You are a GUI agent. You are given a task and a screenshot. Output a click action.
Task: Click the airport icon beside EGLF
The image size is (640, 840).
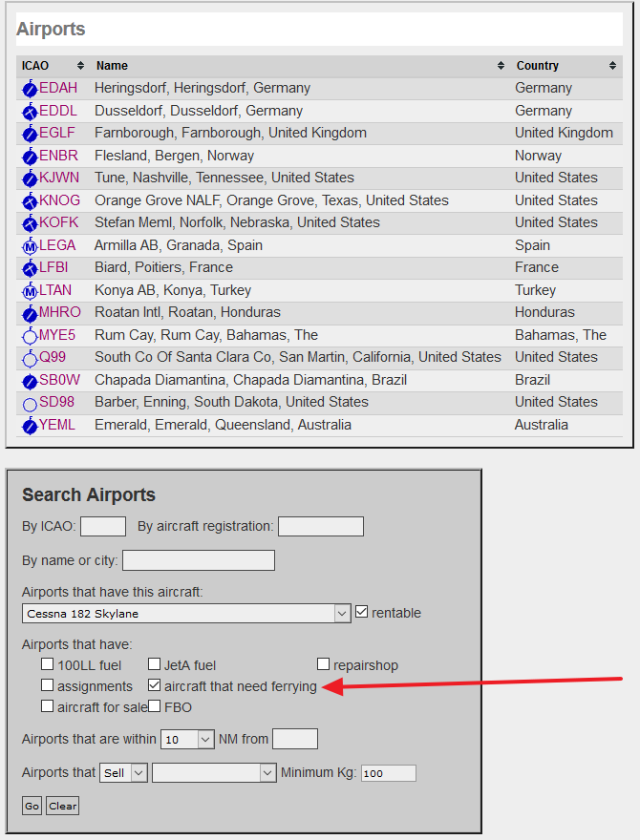tap(30, 134)
